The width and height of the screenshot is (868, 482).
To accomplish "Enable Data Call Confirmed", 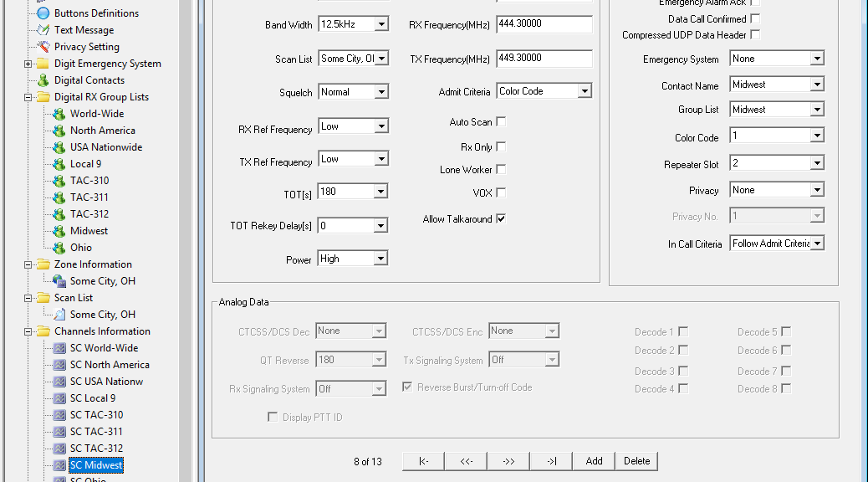I will (754, 18).
